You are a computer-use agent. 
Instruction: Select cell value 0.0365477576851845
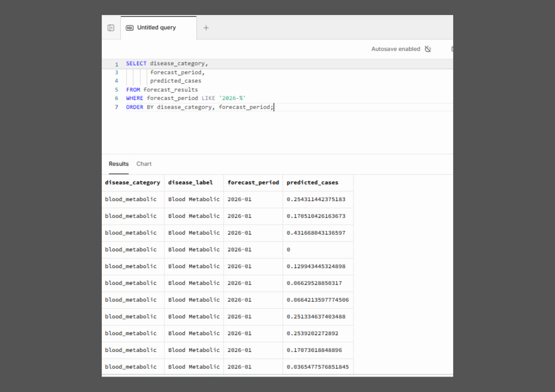[318, 367]
